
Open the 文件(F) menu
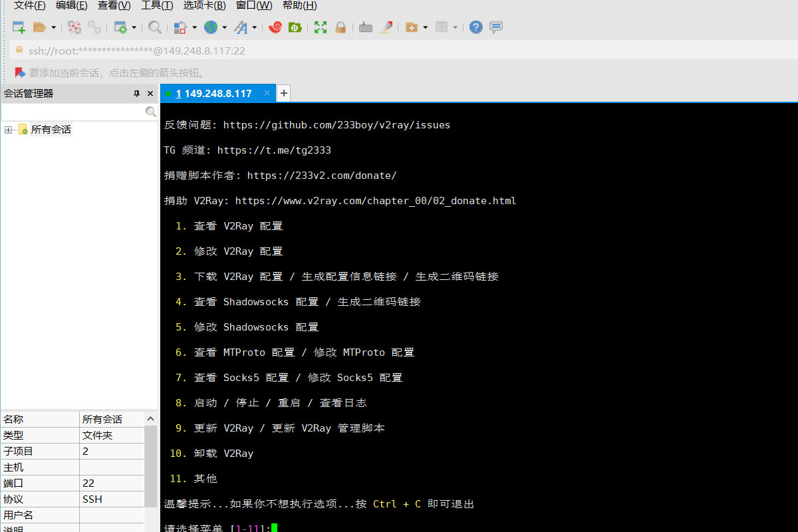tap(30, 5)
